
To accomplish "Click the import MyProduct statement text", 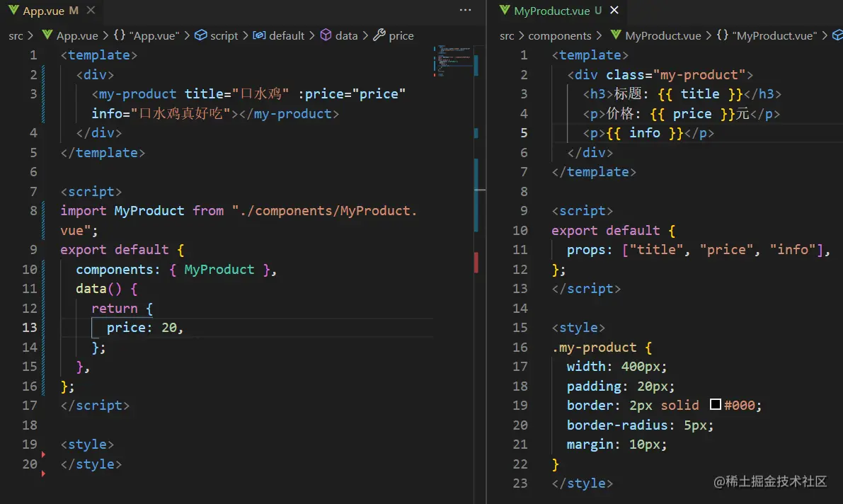I will coord(239,221).
